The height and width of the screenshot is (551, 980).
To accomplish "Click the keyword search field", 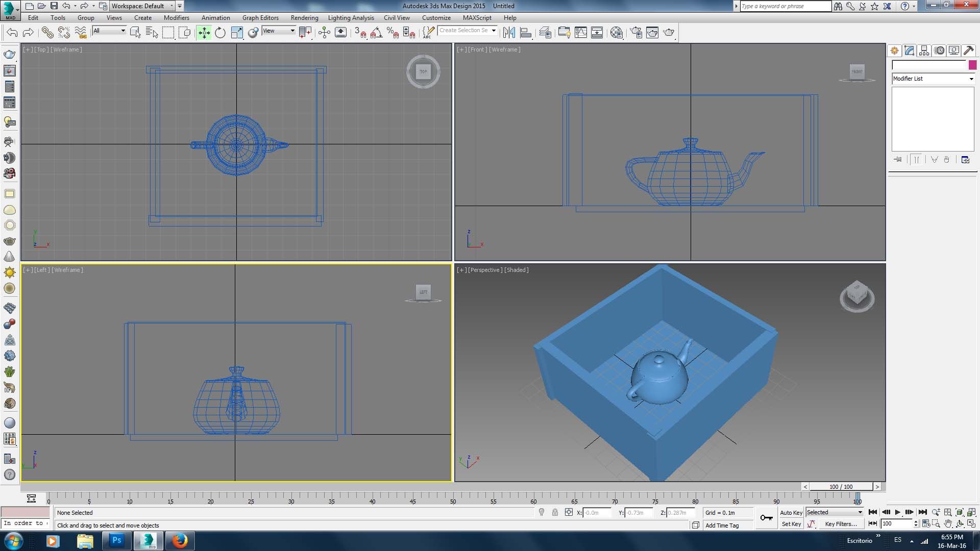I will [786, 6].
